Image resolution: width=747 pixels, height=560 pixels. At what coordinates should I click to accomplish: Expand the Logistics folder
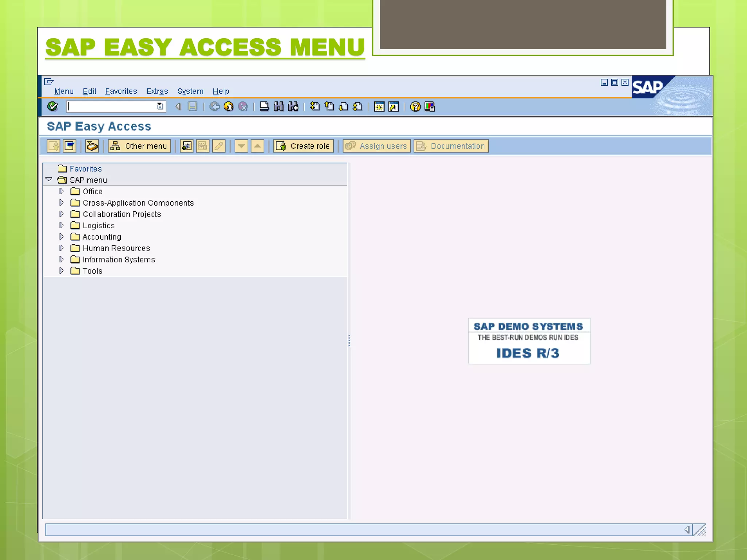click(x=61, y=225)
